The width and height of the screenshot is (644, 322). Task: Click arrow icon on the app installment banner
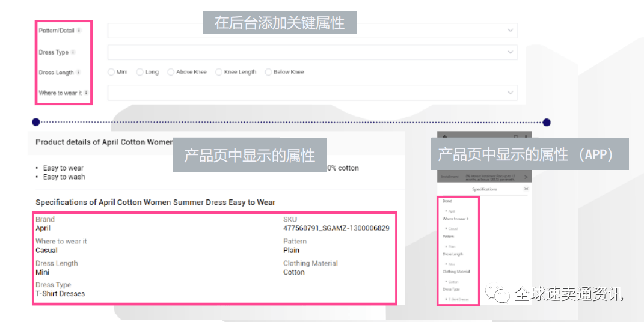(526, 177)
